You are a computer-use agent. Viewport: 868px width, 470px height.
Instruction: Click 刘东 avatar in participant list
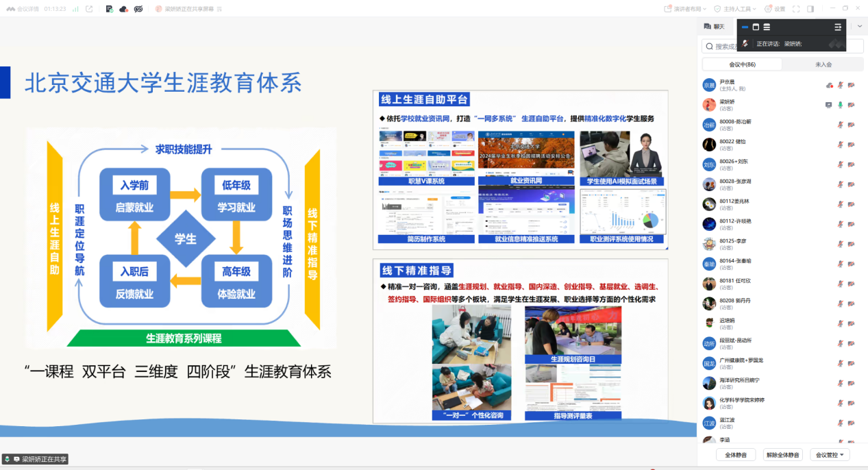[709, 164]
